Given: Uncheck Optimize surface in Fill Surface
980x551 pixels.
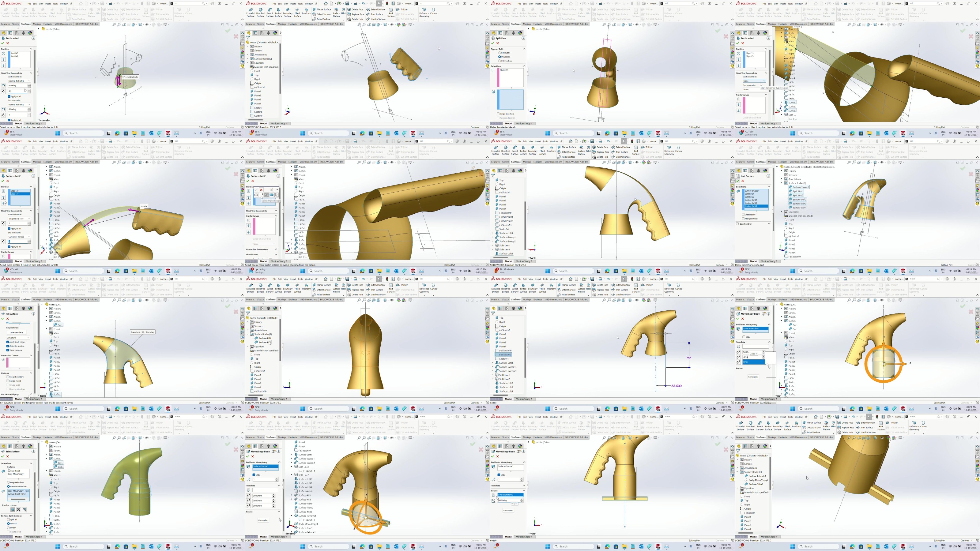Looking at the screenshot, I should click(8, 346).
